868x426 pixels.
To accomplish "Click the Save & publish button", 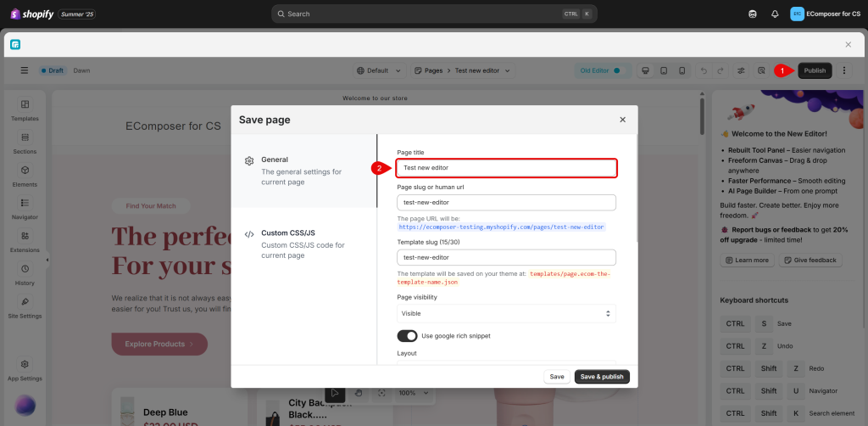I will coord(603,377).
